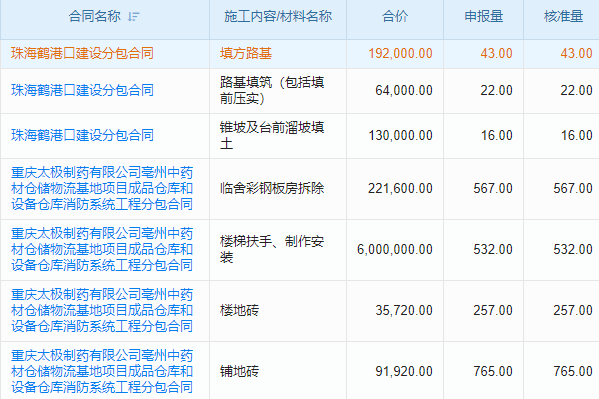
Task: Click 765.00 in the 申报量 column
Action: pos(493,371)
